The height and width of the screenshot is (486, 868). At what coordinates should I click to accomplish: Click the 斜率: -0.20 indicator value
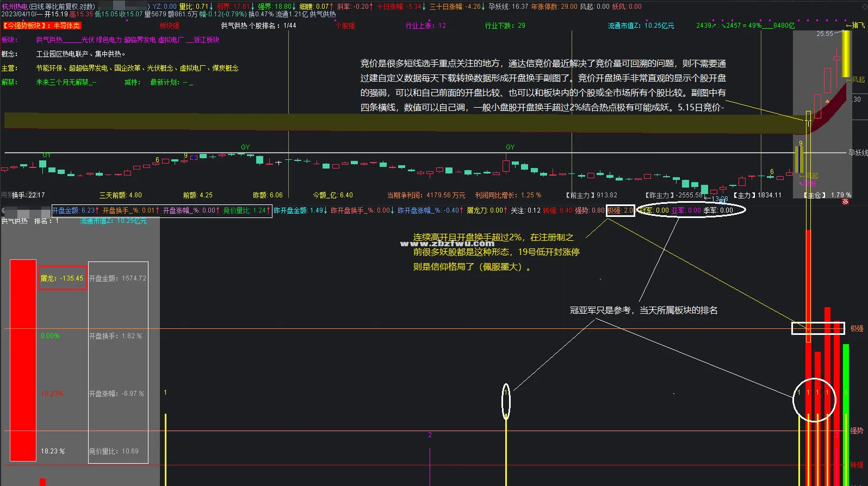pyautogui.click(x=353, y=7)
